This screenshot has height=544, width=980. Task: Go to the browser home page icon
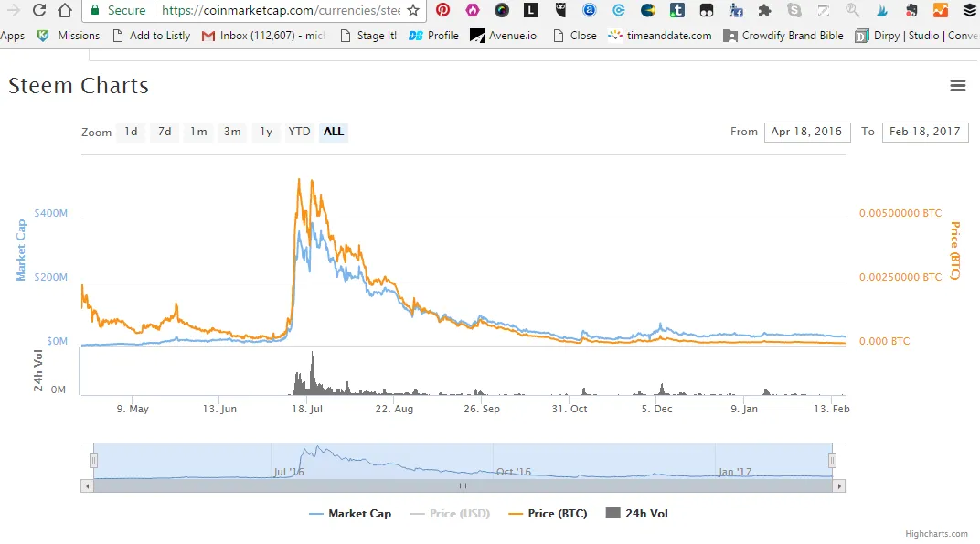tap(65, 10)
